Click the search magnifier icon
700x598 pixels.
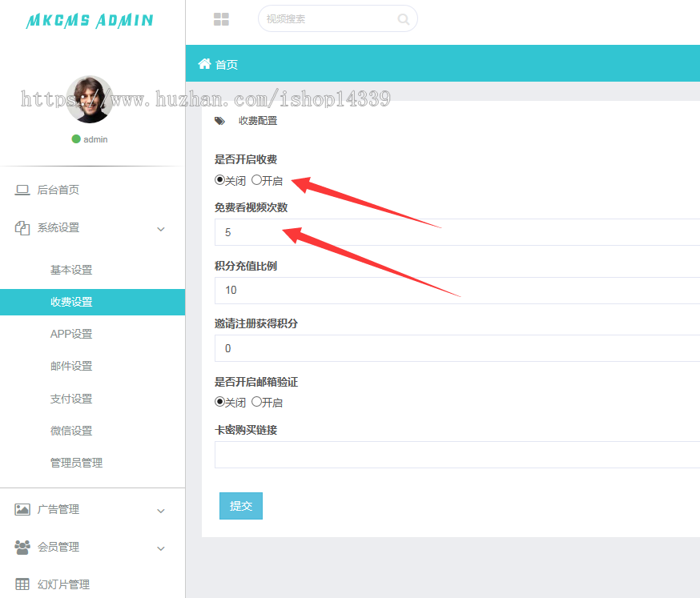(403, 19)
